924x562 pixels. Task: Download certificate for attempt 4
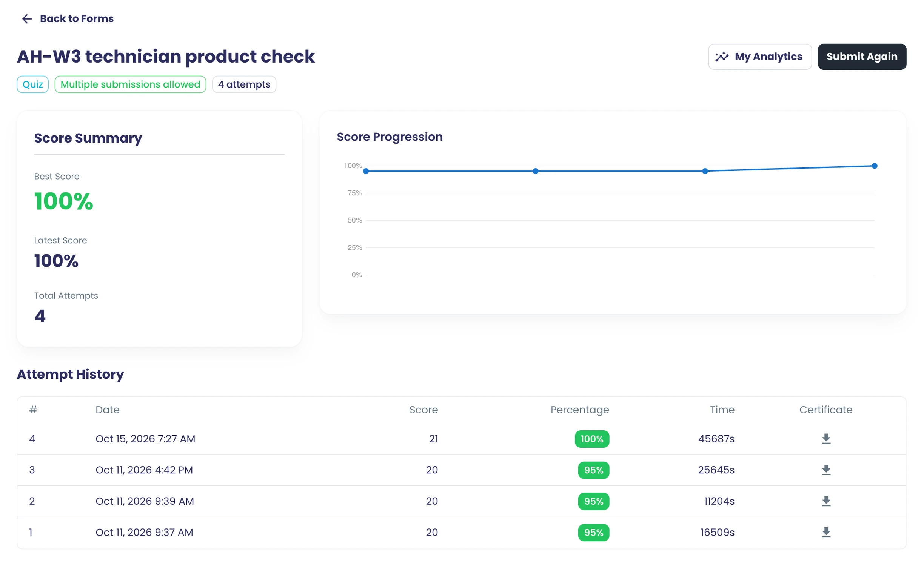(x=826, y=439)
